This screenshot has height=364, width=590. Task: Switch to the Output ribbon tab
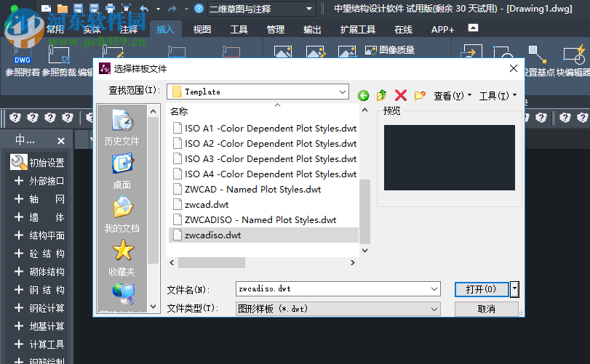[312, 29]
